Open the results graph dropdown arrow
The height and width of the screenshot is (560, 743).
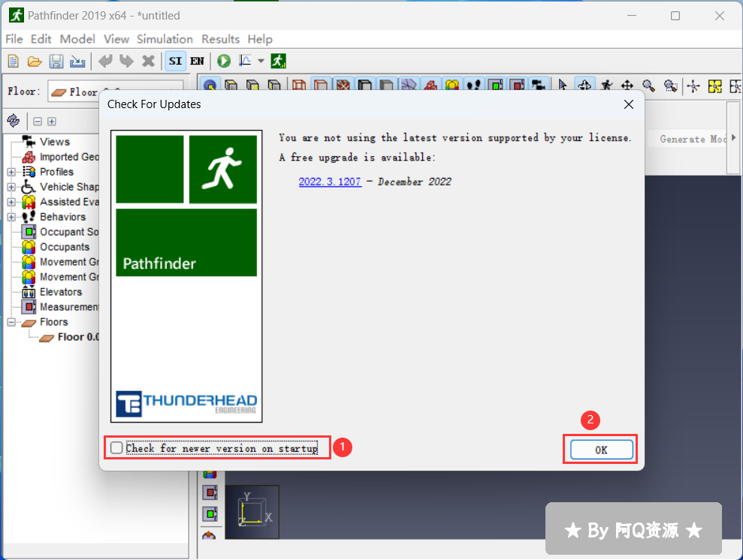[261, 61]
